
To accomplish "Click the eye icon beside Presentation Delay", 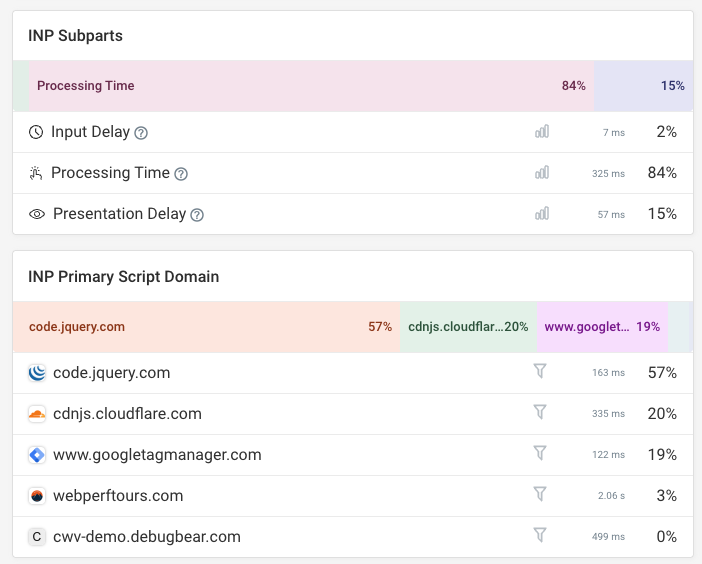I will (37, 214).
